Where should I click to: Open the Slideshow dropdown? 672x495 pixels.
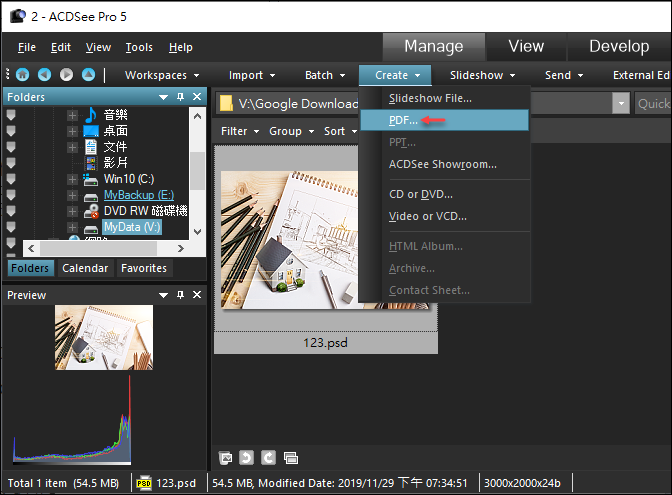pyautogui.click(x=482, y=75)
